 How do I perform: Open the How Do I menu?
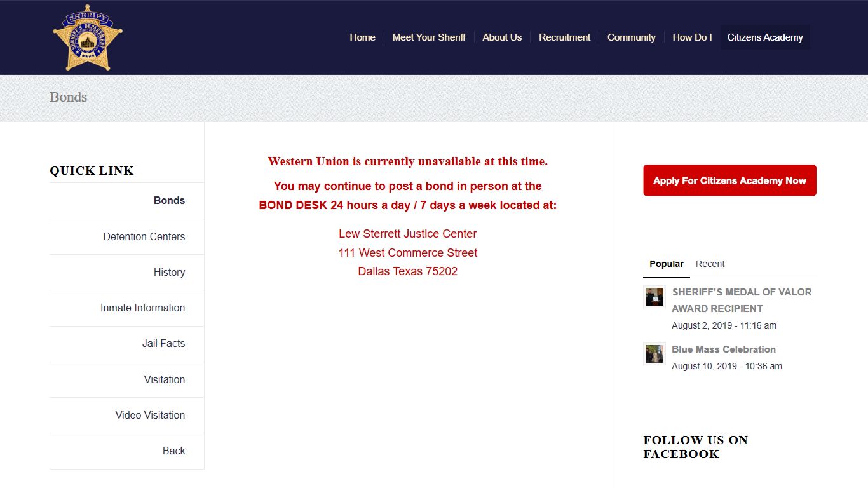click(692, 37)
